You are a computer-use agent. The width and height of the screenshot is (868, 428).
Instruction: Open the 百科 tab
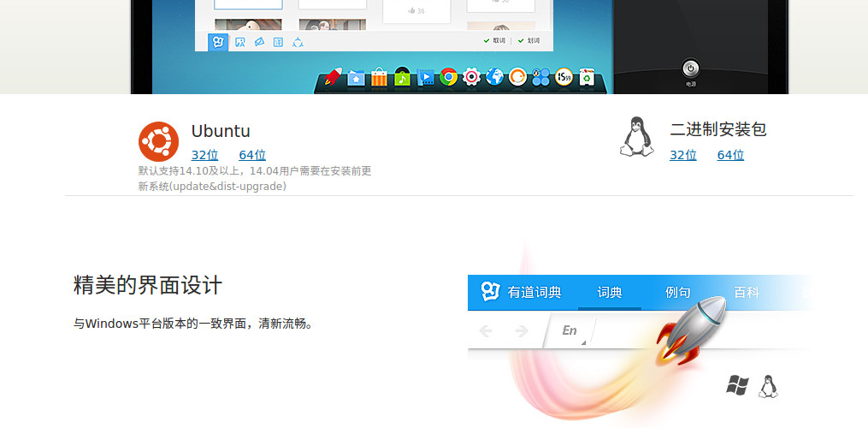click(746, 292)
